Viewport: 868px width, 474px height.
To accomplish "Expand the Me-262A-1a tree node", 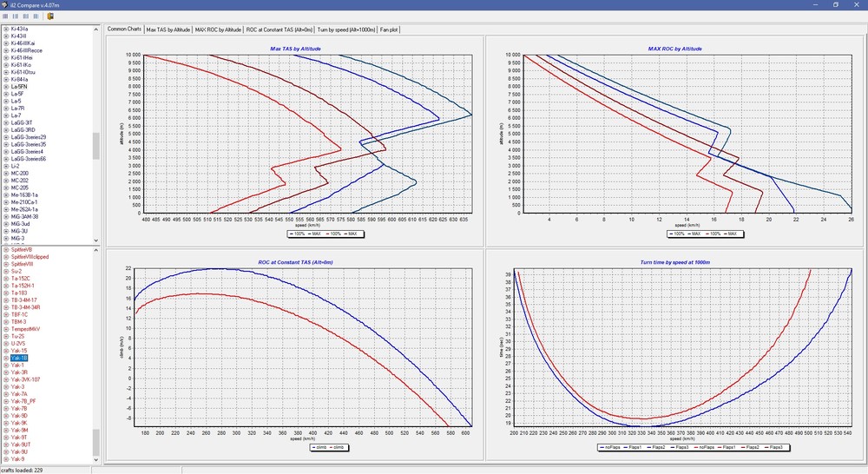I will pos(6,209).
